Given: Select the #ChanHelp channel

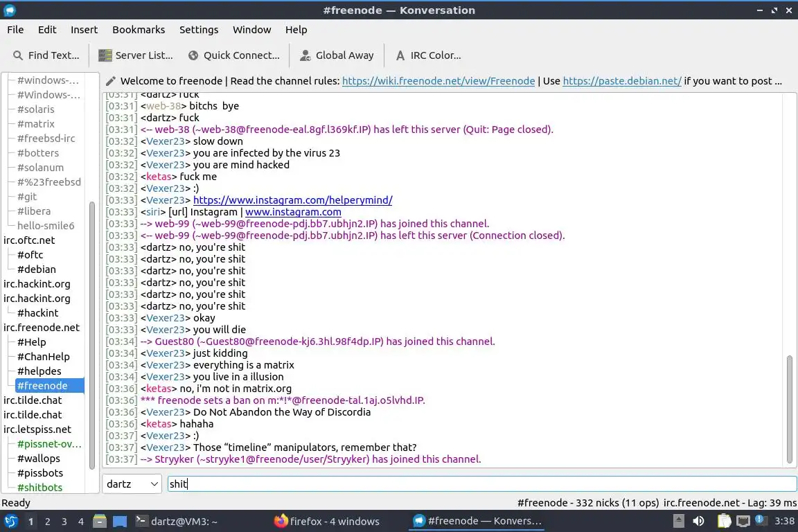Looking at the screenshot, I should 43,356.
